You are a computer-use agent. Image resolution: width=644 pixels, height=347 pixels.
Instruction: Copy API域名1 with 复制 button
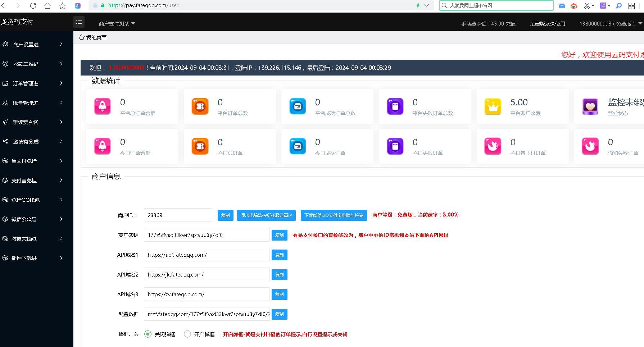[x=280, y=255]
